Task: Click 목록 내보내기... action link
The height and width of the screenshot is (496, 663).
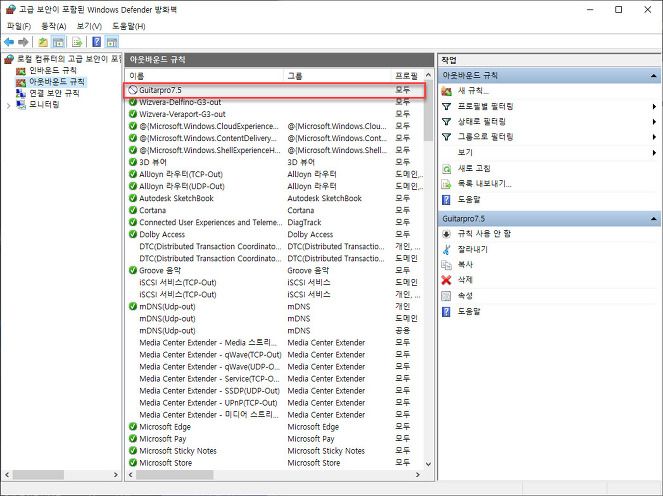Action: tap(485, 184)
